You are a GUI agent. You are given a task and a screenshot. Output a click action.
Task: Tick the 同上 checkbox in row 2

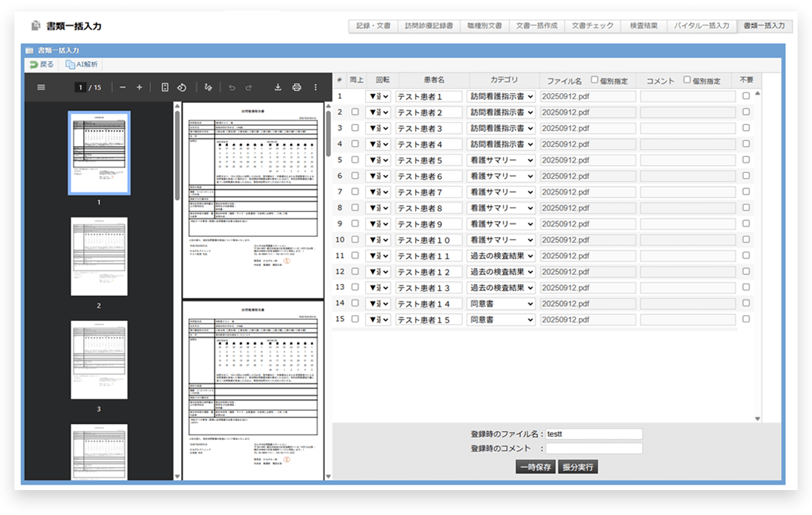pyautogui.click(x=355, y=112)
